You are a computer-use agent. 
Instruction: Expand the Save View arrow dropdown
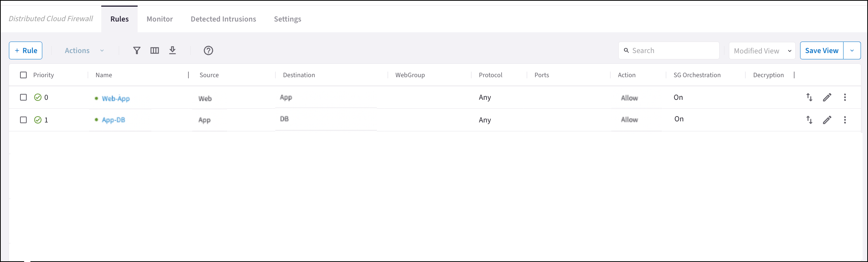852,50
